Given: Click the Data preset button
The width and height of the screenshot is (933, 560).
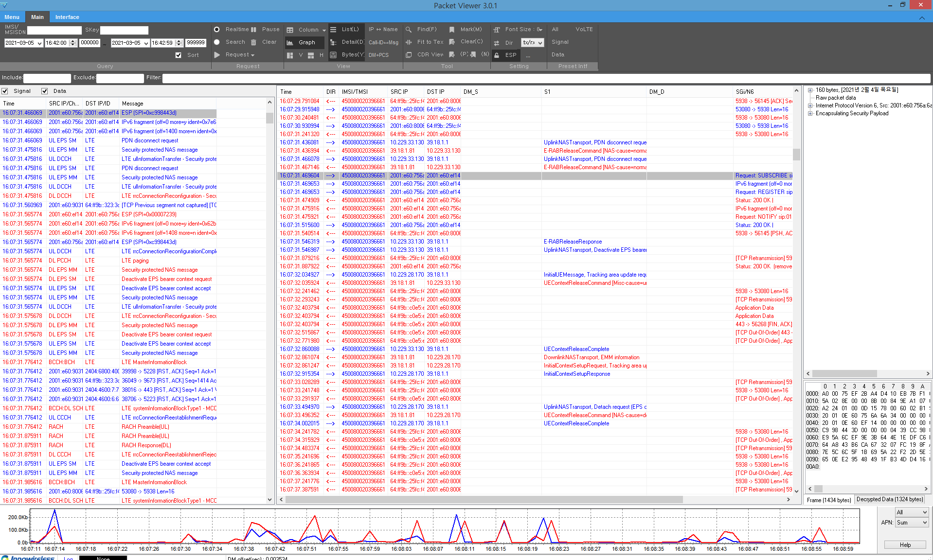Looking at the screenshot, I should (558, 55).
